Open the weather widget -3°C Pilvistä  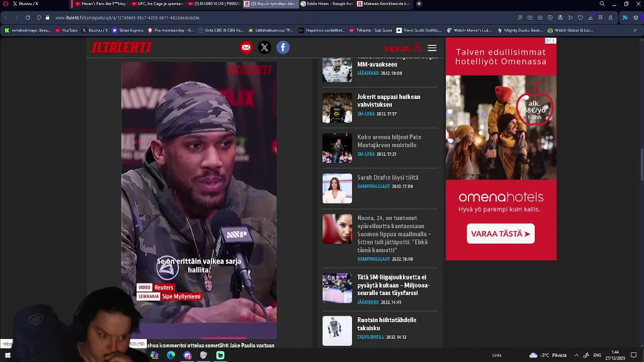click(x=548, y=355)
